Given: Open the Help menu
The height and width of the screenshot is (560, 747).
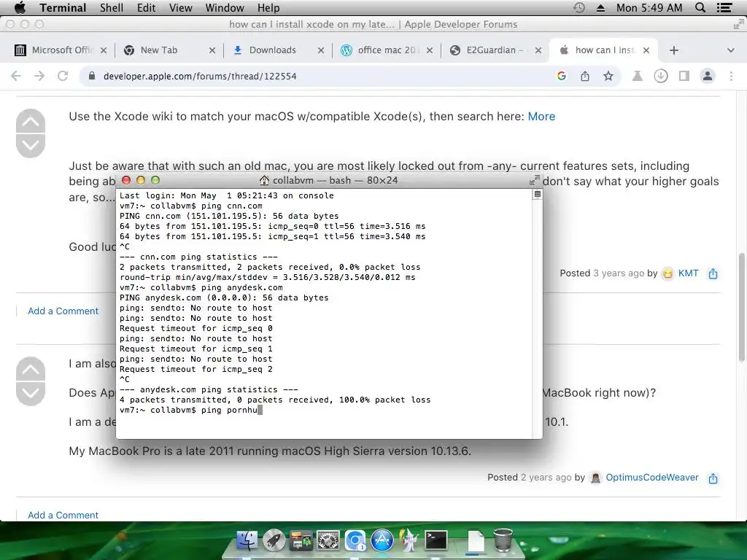Looking at the screenshot, I should tap(268, 7).
